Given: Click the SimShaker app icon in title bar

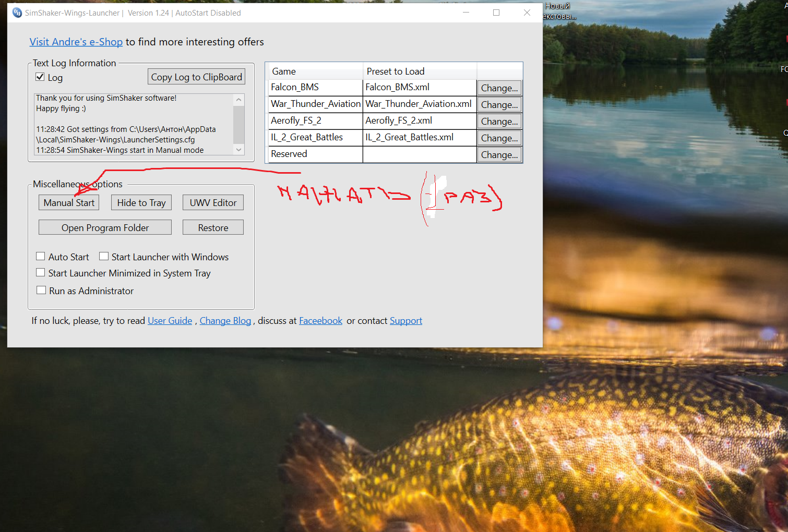Looking at the screenshot, I should 17,13.
